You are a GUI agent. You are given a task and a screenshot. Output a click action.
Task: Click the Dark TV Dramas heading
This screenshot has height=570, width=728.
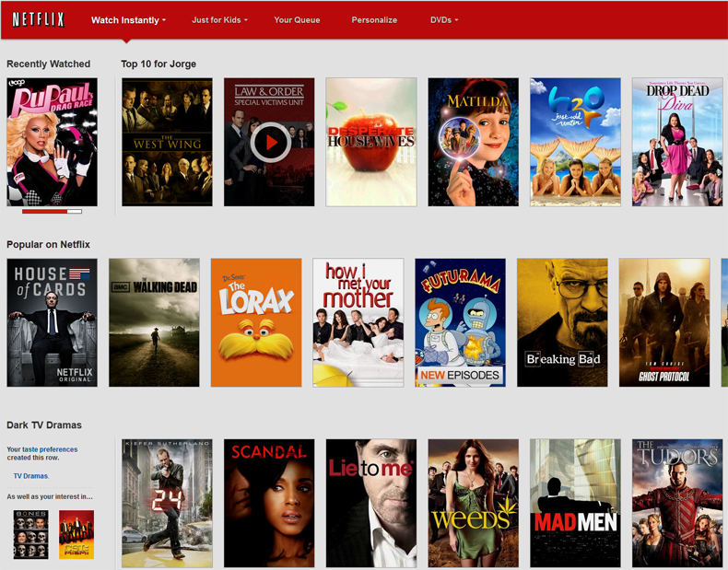(44, 425)
